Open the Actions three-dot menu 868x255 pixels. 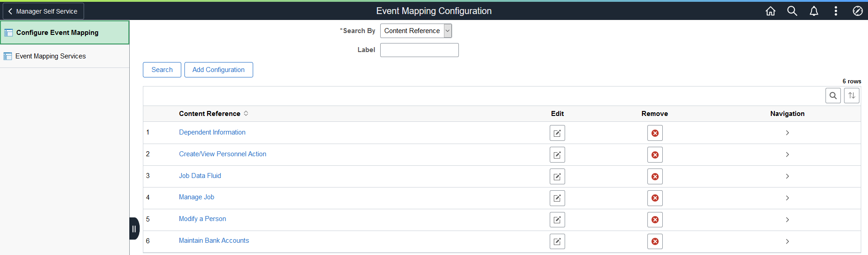pyautogui.click(x=835, y=11)
